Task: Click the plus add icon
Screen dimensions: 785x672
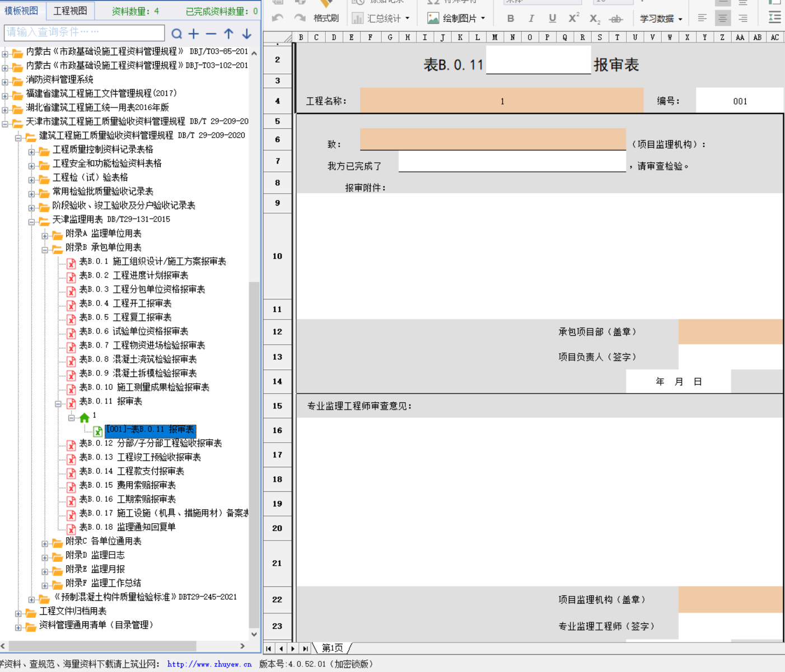Action: [x=194, y=34]
